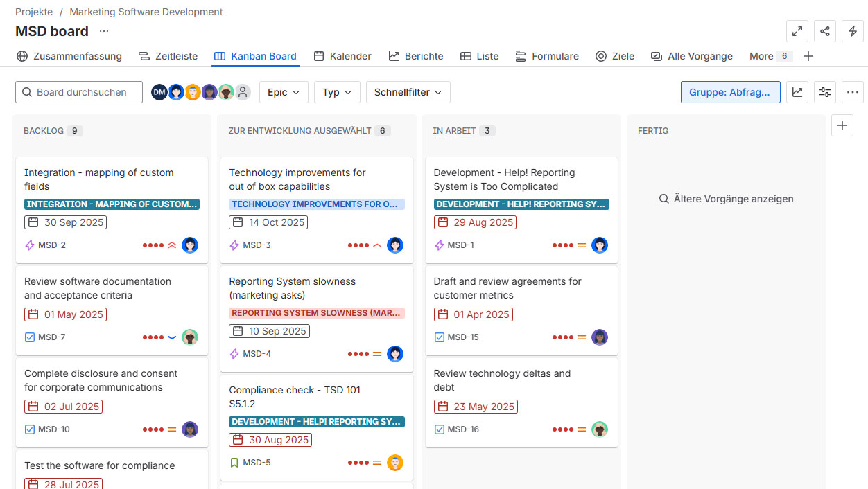Click the 01 May 2025 overdue date
This screenshot has width=868, height=489.
coord(65,314)
